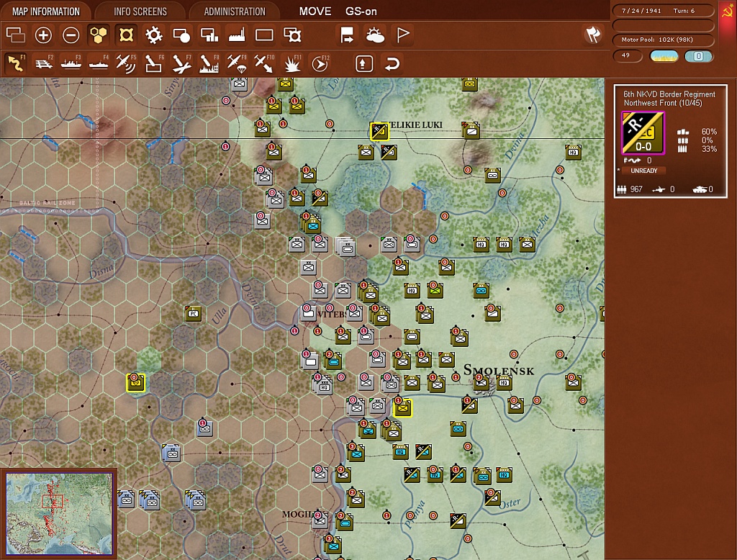
Task: Zoom in the map with plus icon
Action: click(43, 35)
